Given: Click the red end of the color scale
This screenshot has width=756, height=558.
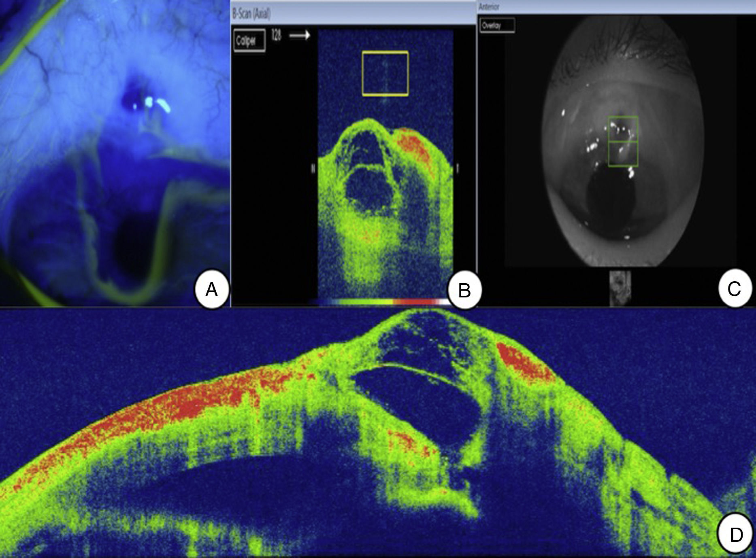Looking at the screenshot, I should [413, 302].
